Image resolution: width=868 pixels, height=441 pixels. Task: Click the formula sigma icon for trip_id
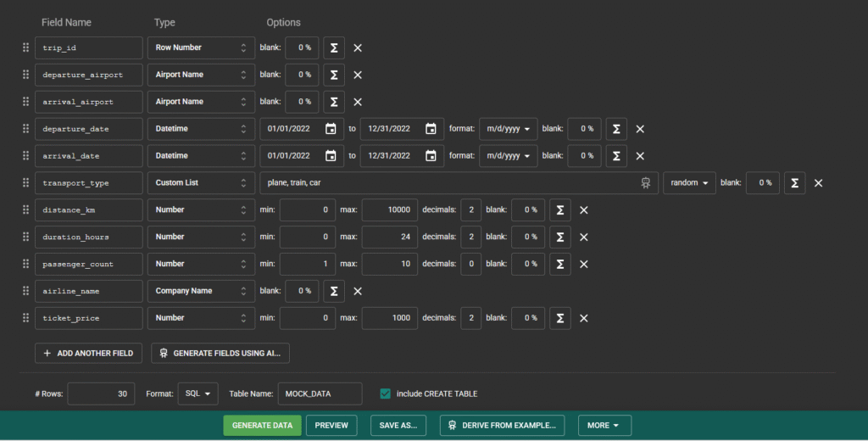(334, 47)
